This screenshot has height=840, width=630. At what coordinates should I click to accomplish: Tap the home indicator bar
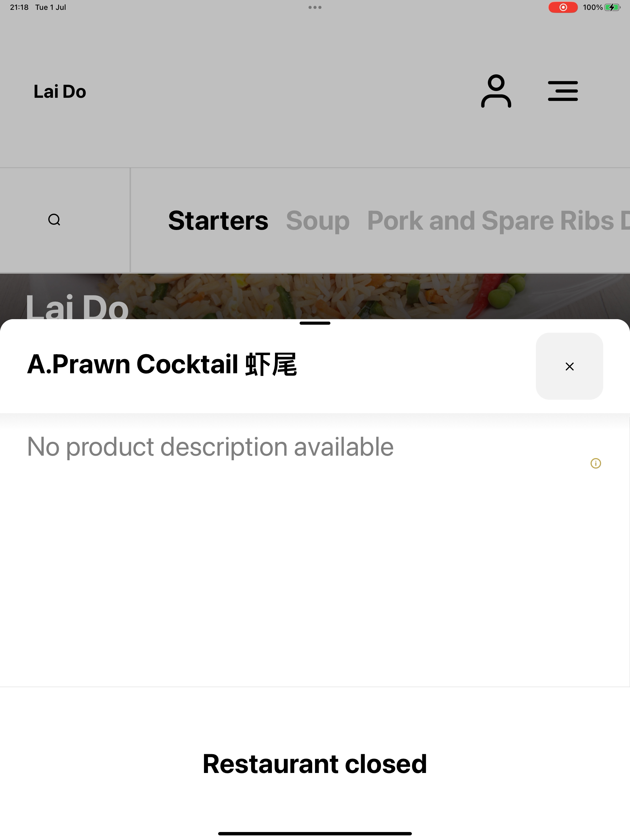(315, 834)
